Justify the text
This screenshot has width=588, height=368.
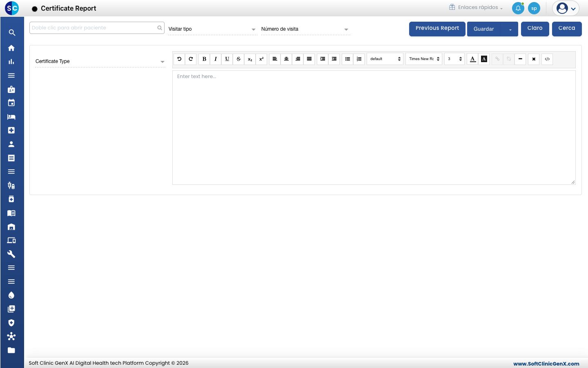coord(309,59)
